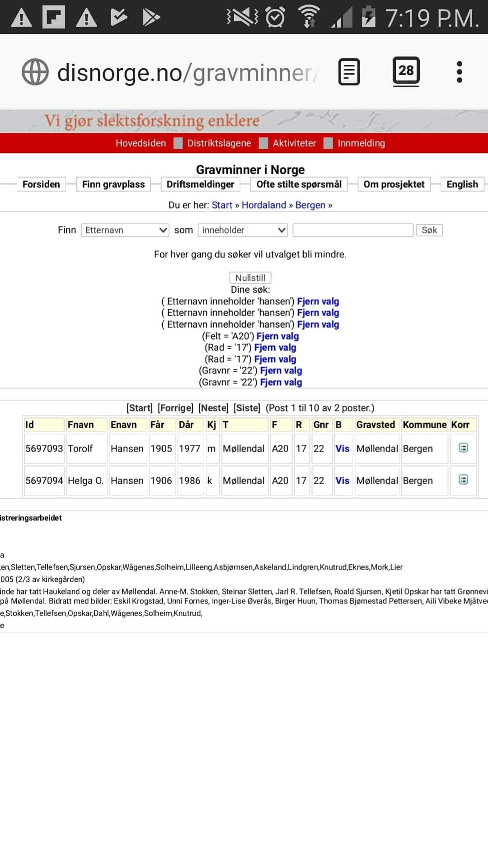Go to Hordaland in breadcrumb trail
488x868 pixels.
tap(263, 205)
